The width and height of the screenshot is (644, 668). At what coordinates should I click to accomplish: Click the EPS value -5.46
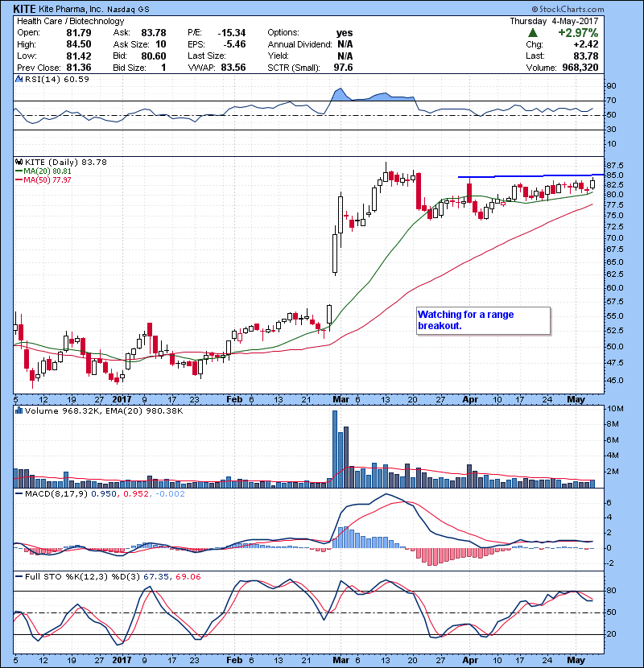pyautogui.click(x=234, y=44)
